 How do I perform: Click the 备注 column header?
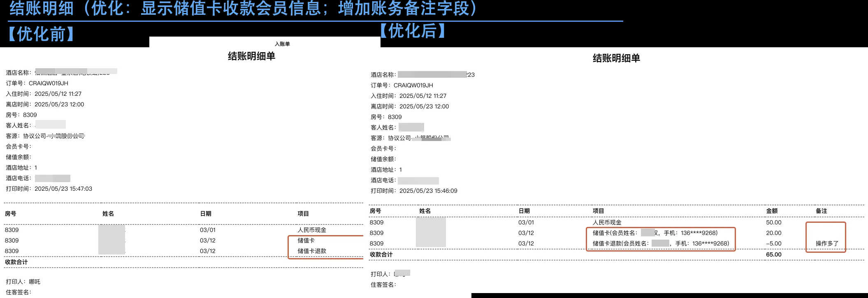[x=822, y=211]
